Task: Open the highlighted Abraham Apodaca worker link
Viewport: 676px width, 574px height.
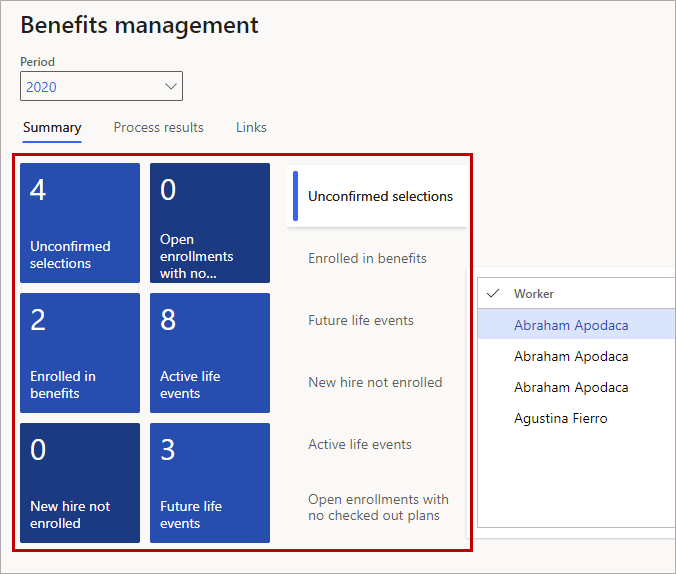Action: (571, 325)
